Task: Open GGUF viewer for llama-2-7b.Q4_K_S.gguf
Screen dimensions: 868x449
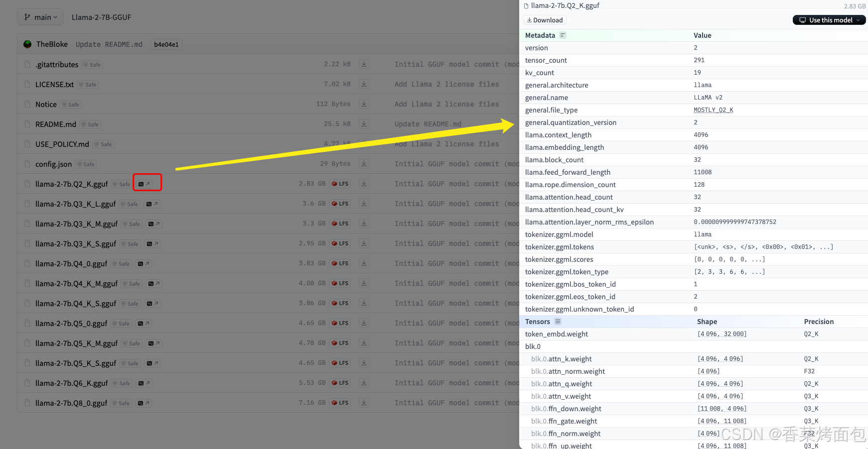Action: (x=152, y=304)
